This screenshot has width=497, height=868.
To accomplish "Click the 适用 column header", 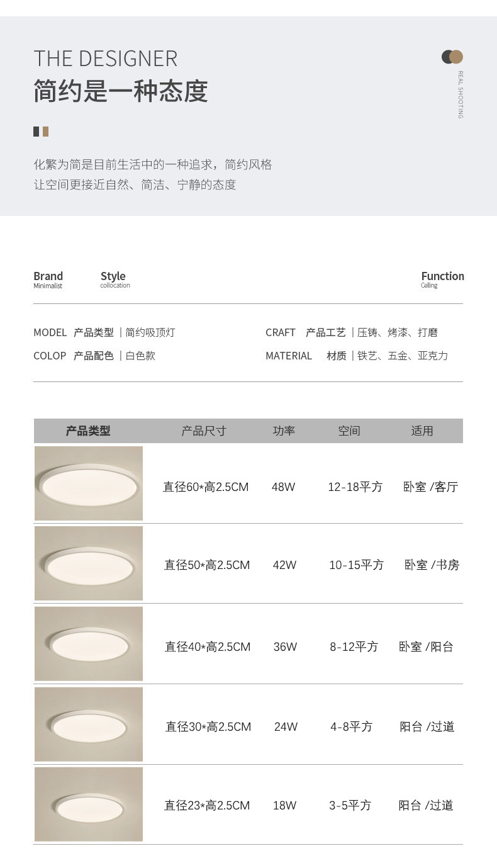I will [x=422, y=431].
